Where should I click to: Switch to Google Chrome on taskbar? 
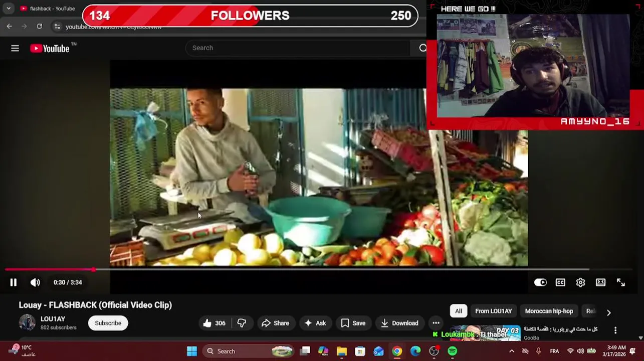click(397, 351)
